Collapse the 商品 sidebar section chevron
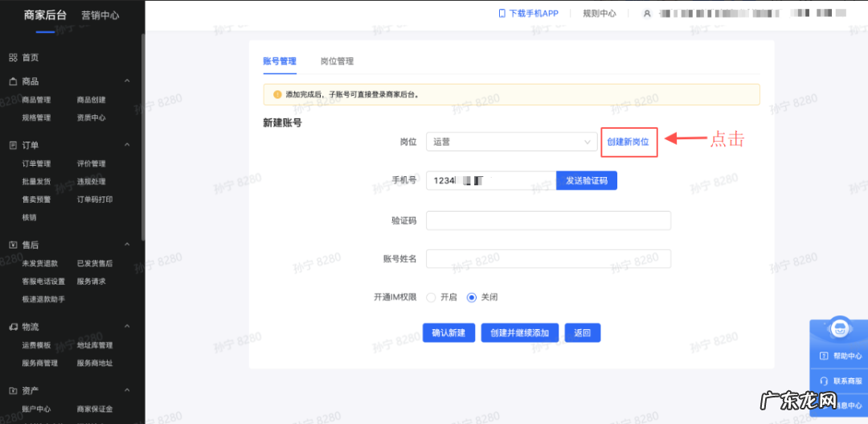868x424 pixels. 127,81
